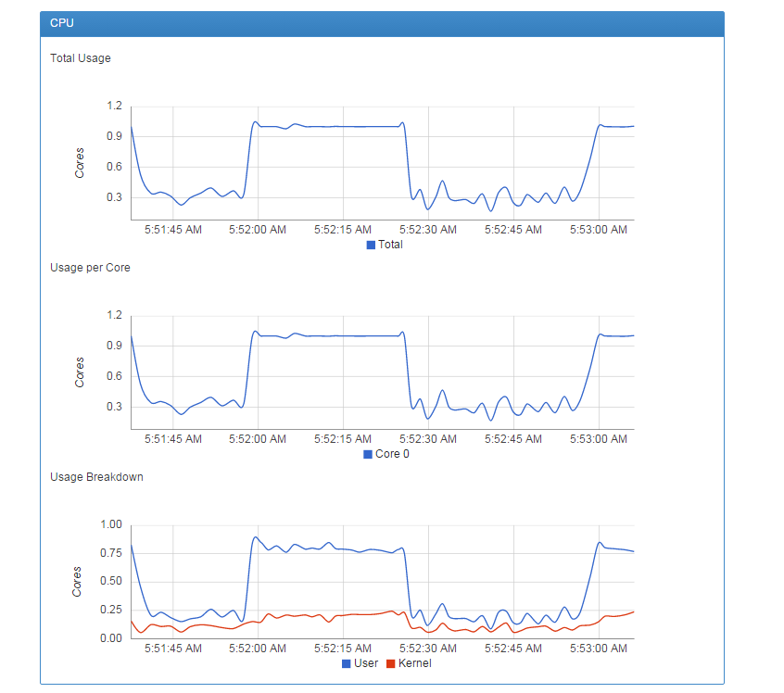Click the Kernel legend label
This screenshot has height=693, width=784.
415,663
